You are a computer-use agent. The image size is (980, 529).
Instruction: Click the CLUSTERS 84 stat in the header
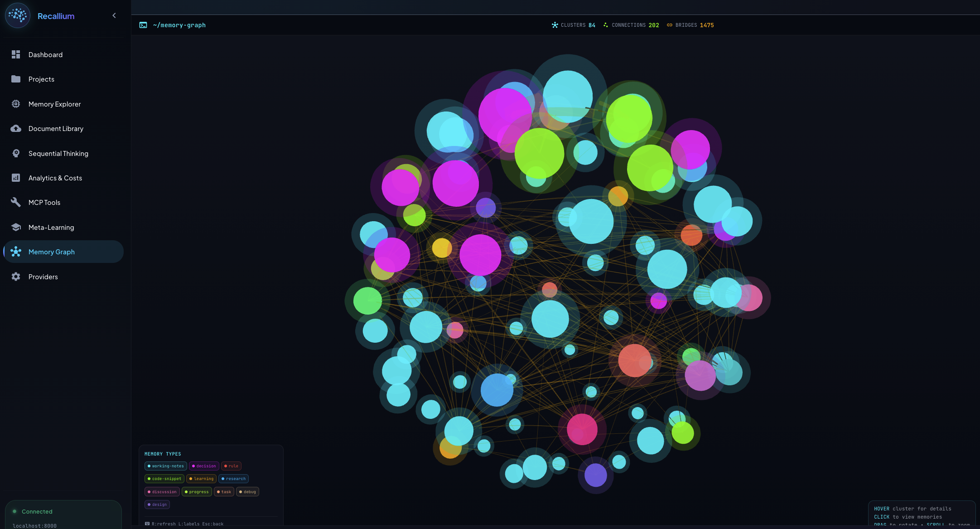(573, 25)
